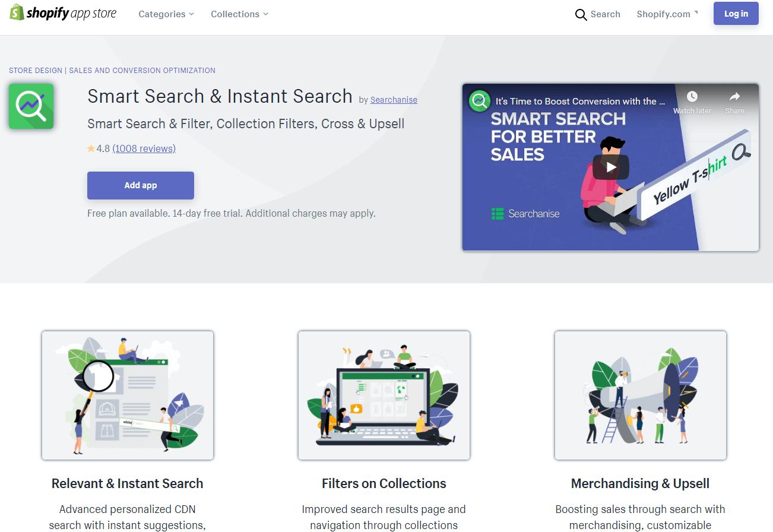
Task: Go to Sales and Conversion Optimization category
Action: pos(142,70)
